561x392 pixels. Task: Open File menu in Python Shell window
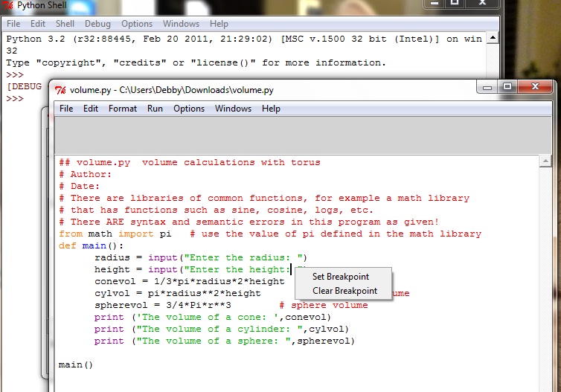pyautogui.click(x=13, y=24)
